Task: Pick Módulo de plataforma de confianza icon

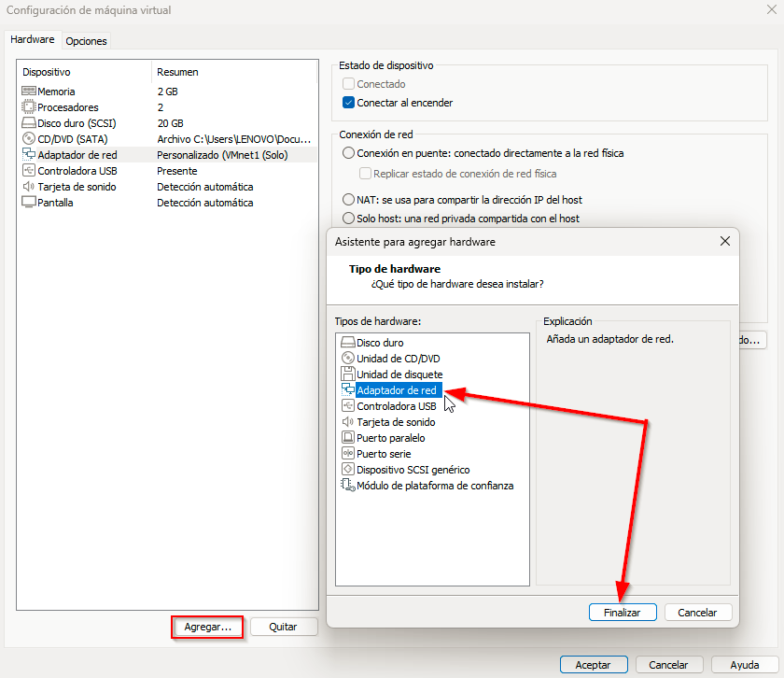Action: 348,486
